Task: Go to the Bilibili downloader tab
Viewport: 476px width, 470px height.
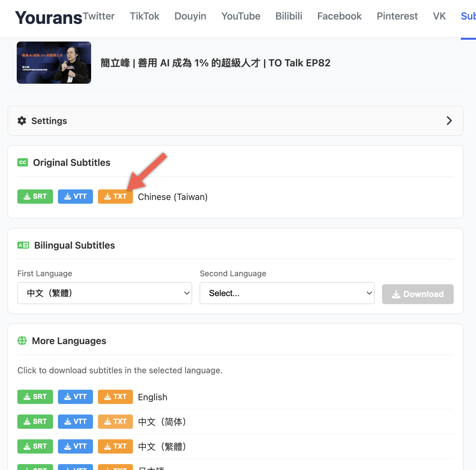Action: [289, 16]
